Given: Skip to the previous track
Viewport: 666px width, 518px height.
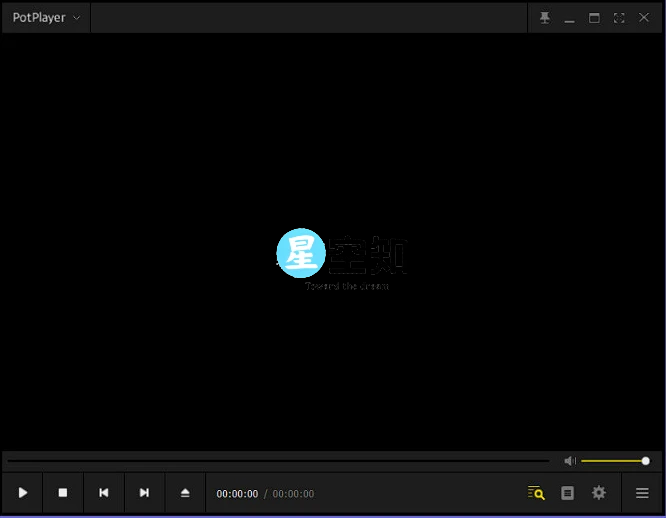Looking at the screenshot, I should point(103,493).
